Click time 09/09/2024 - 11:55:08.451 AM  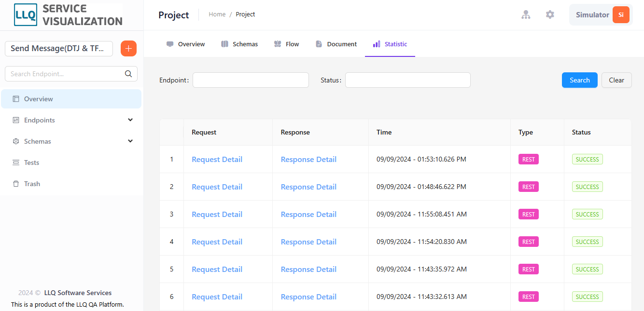(421, 215)
